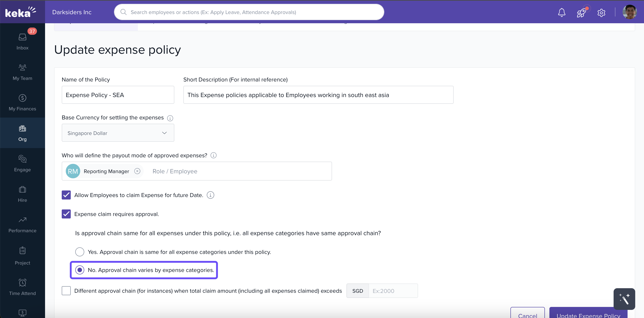This screenshot has width=644, height=318.
Task: Click the SGD amount input field
Action: [393, 291]
